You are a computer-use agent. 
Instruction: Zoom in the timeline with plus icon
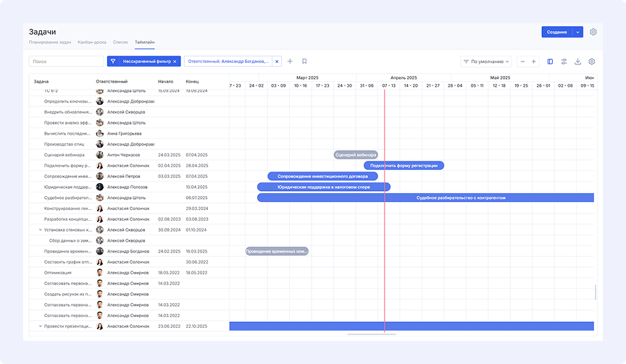[534, 62]
